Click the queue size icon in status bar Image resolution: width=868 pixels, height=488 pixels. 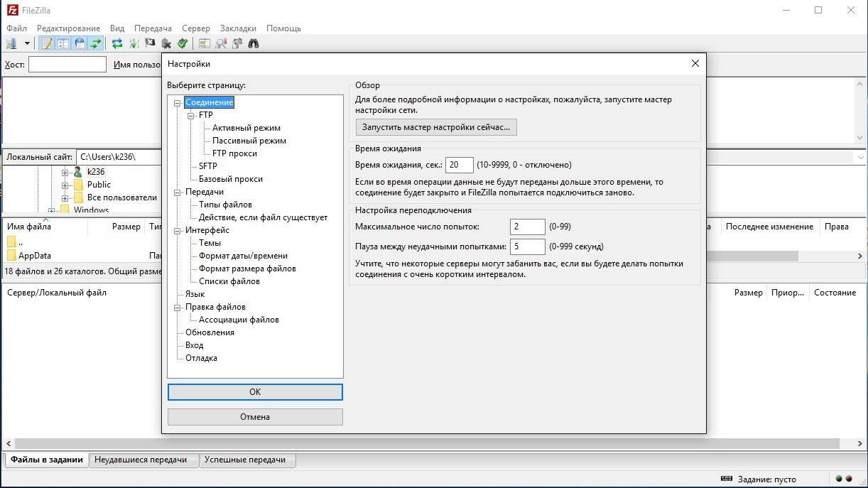(x=726, y=479)
